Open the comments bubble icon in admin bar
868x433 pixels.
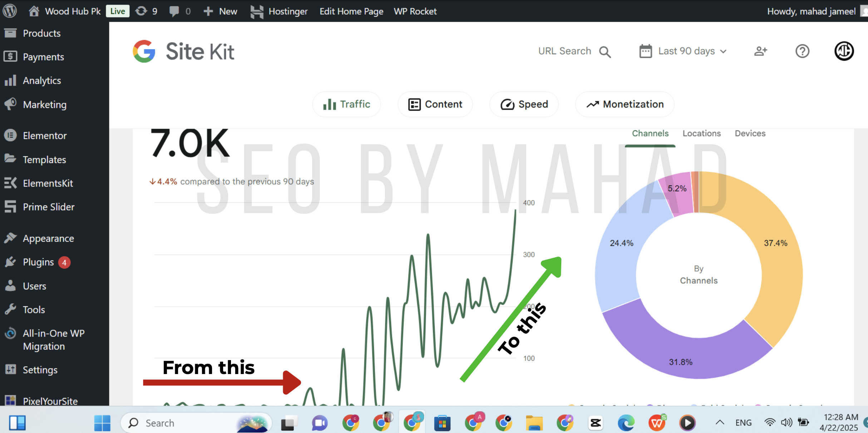coord(174,11)
